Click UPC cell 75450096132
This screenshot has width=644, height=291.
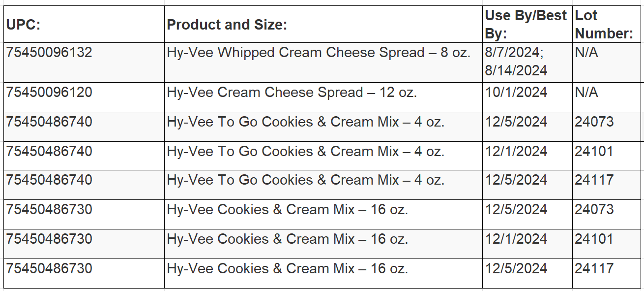click(49, 53)
